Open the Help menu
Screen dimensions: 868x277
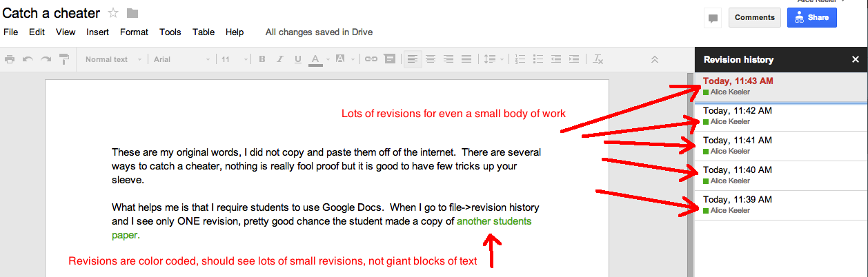(x=235, y=32)
